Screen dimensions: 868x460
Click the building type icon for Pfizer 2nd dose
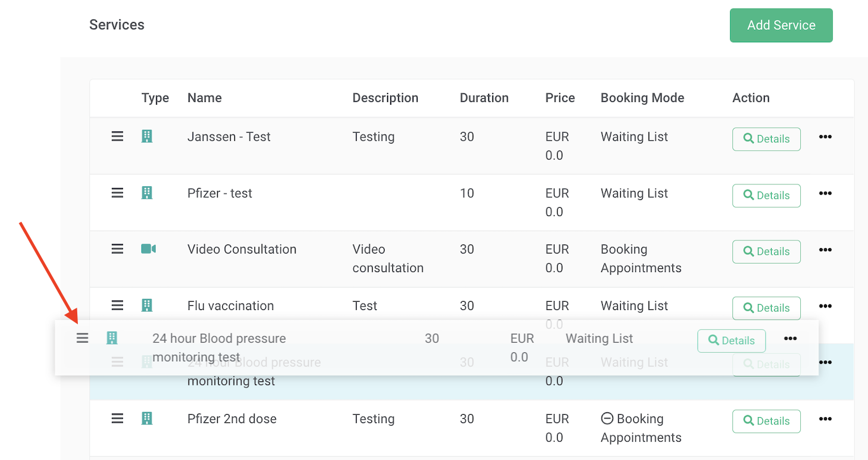pyautogui.click(x=147, y=418)
